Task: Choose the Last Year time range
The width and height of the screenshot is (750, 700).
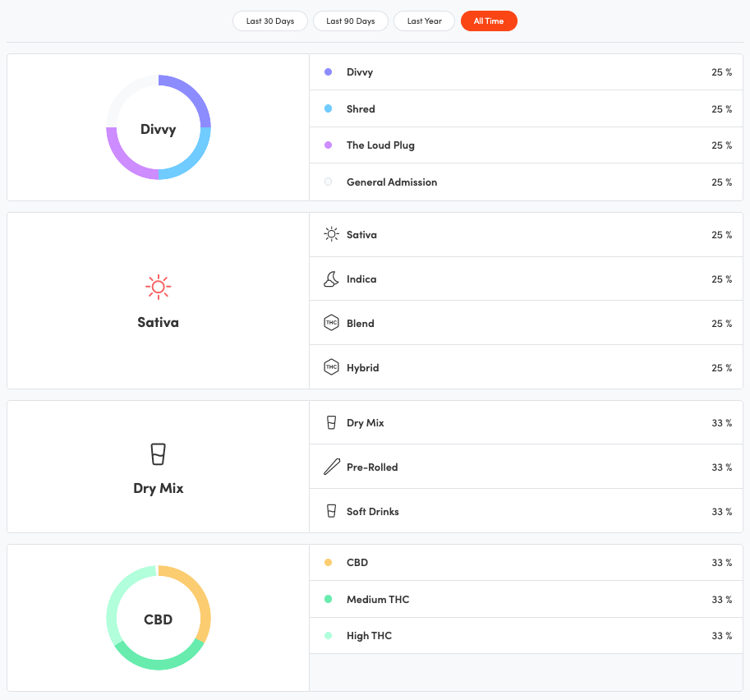Action: (x=424, y=21)
